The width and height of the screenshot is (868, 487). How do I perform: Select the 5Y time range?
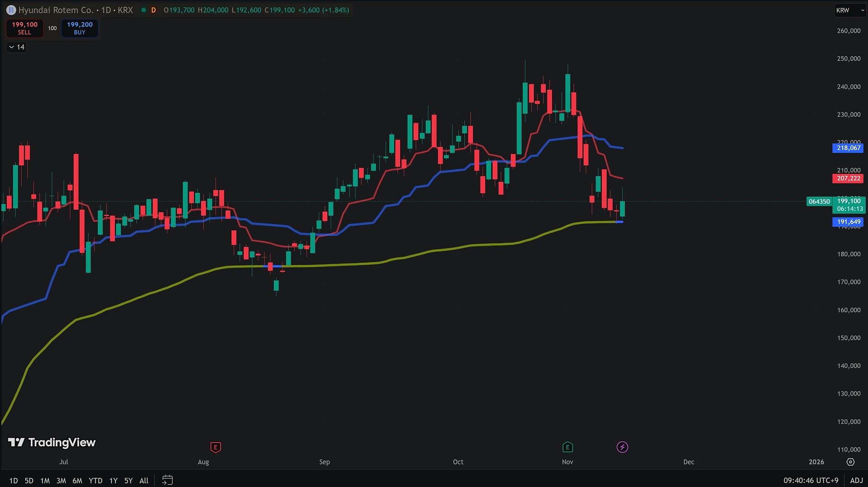[x=128, y=481]
